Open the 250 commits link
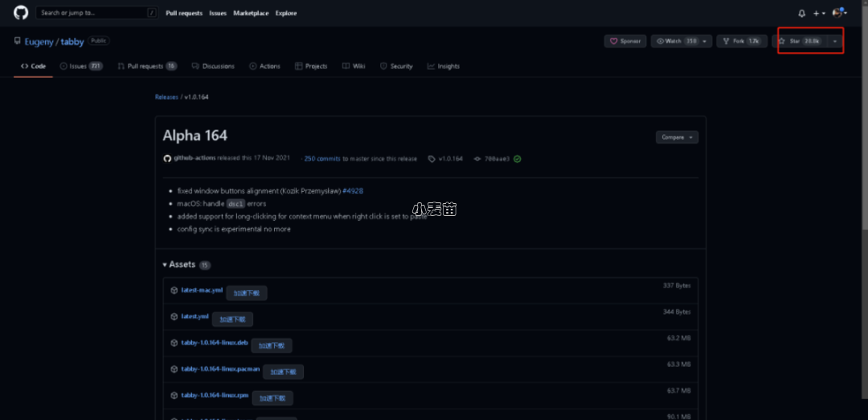The width and height of the screenshot is (868, 420). 322,159
